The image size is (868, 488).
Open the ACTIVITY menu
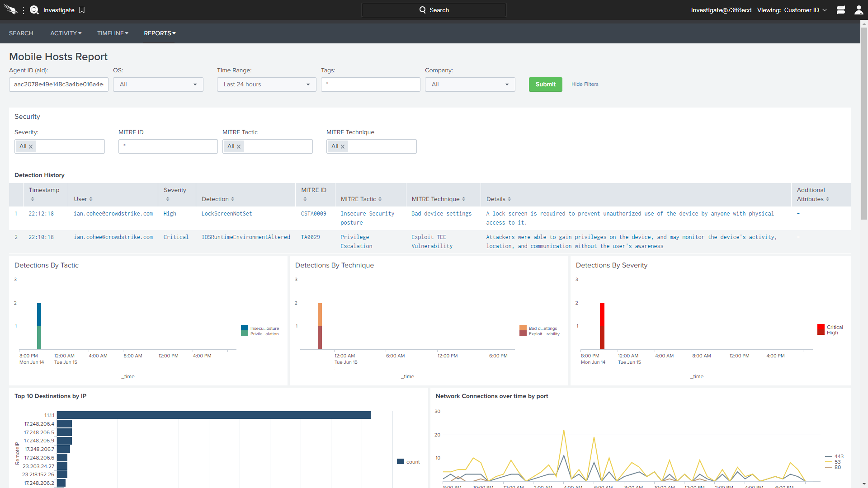coord(66,33)
